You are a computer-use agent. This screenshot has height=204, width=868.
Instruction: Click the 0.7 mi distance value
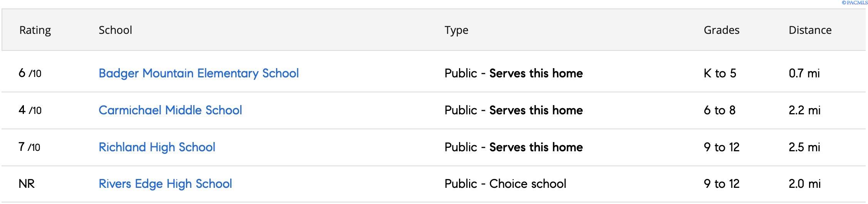(804, 73)
